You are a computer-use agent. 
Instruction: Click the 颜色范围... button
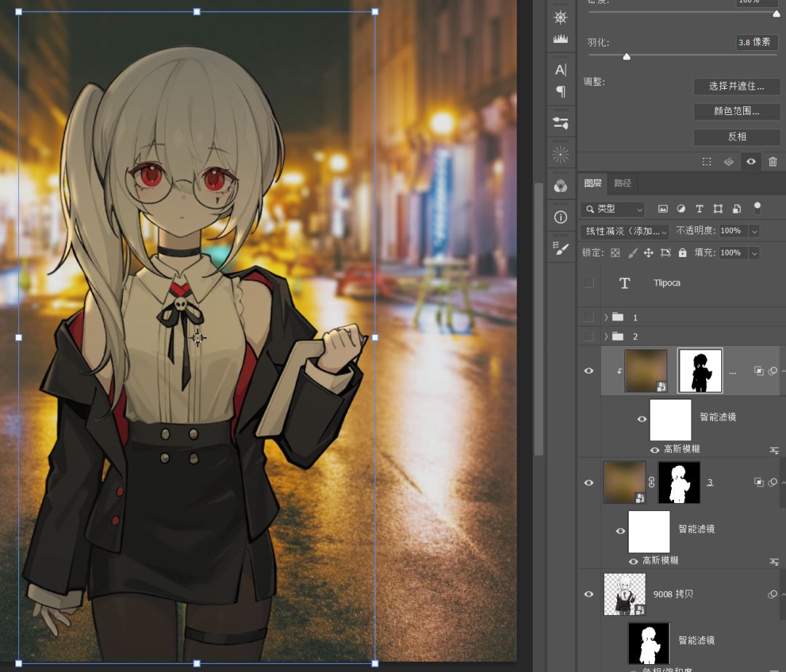tap(736, 111)
